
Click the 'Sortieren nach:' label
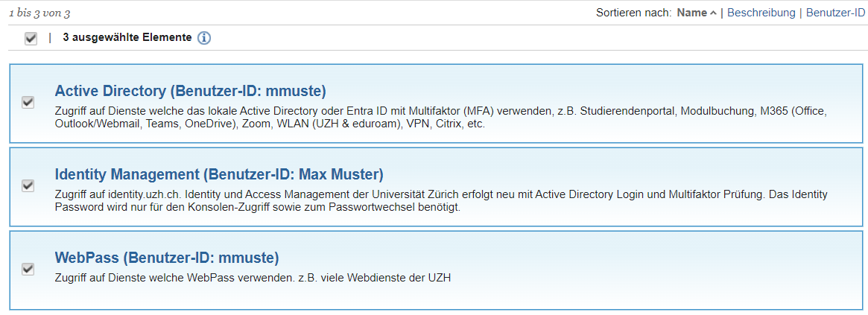pyautogui.click(x=634, y=13)
